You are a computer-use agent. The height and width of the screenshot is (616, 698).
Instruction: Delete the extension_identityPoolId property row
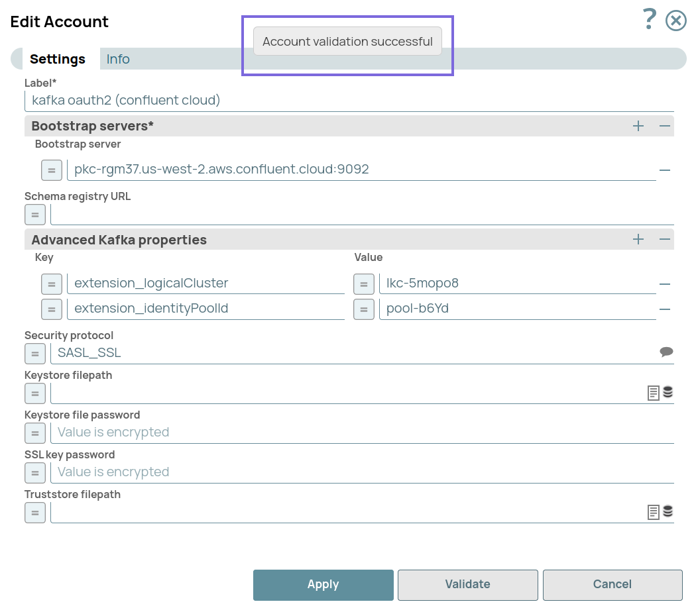click(665, 309)
